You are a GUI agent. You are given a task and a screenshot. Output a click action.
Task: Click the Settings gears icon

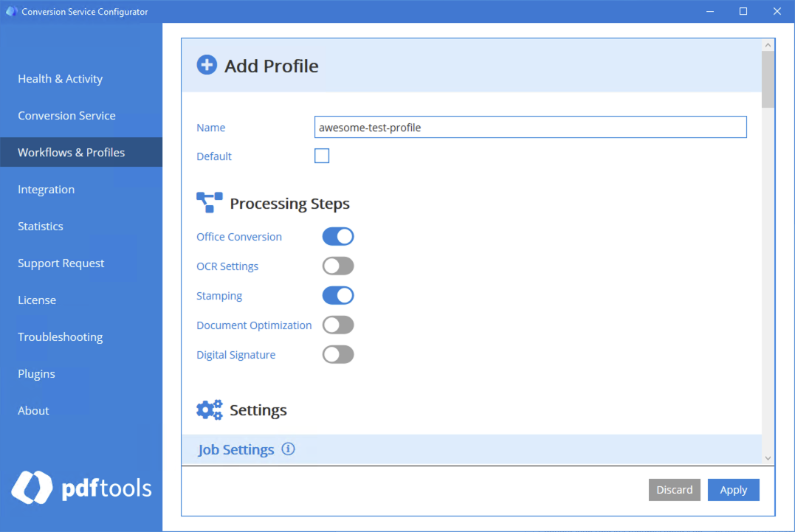pyautogui.click(x=209, y=410)
